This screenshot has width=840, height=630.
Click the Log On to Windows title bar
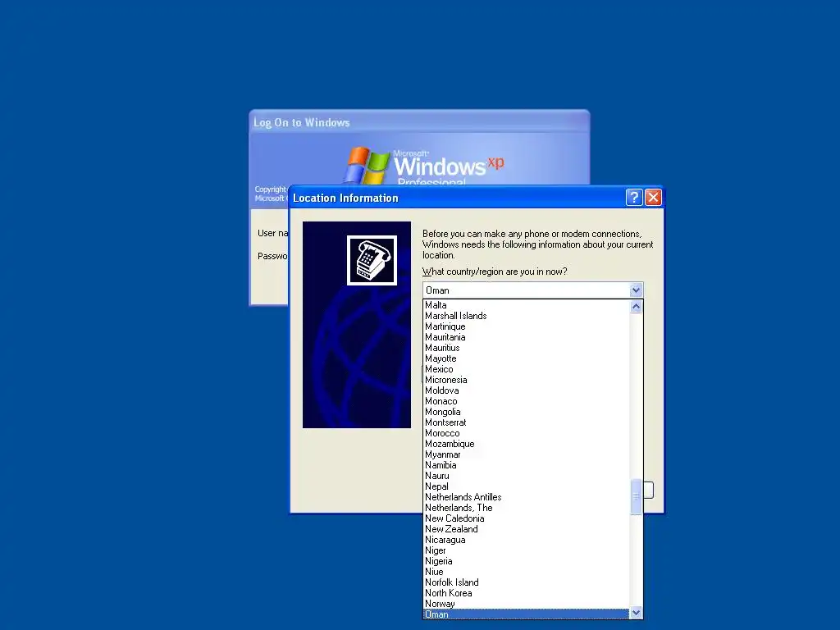[x=419, y=122]
